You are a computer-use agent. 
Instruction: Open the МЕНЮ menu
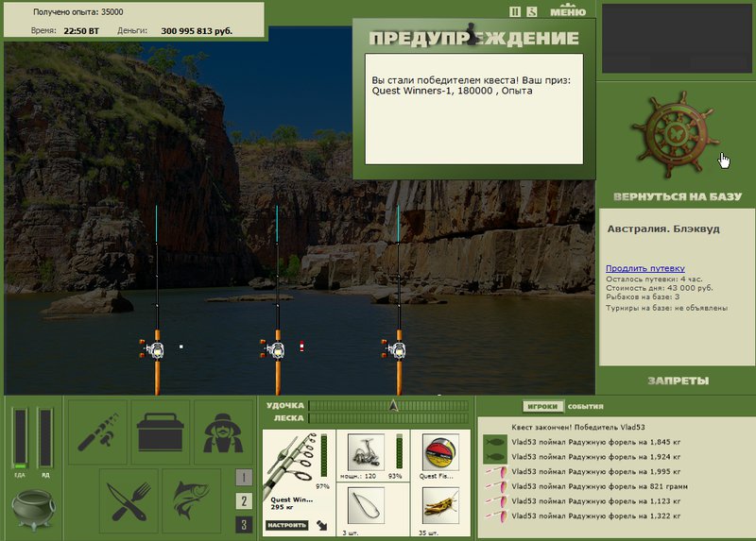click(x=568, y=11)
